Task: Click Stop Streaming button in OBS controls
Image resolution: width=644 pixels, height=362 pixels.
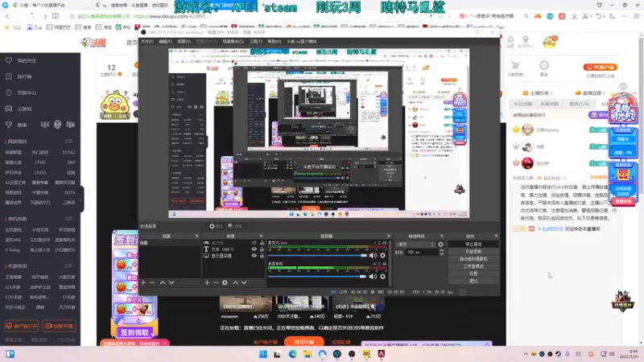Action: coord(473,245)
